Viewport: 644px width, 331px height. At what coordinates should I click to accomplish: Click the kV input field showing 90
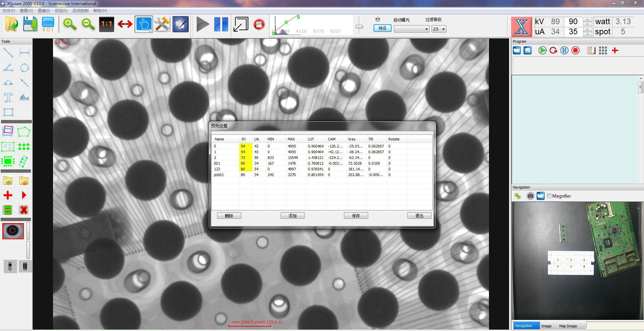(x=573, y=22)
